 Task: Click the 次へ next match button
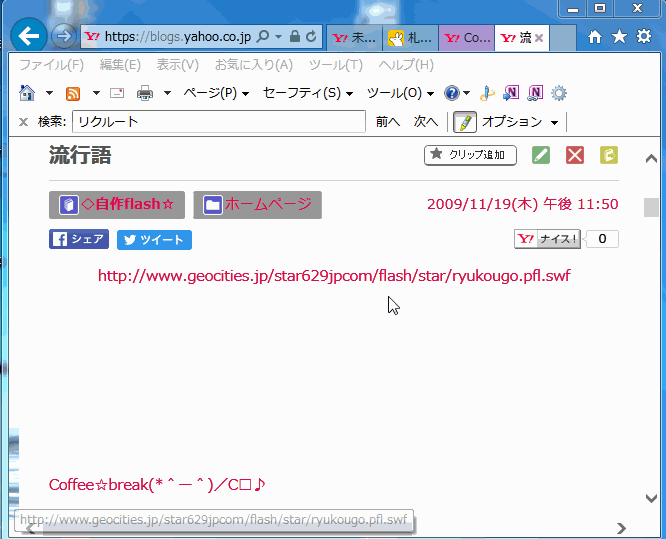point(426,122)
